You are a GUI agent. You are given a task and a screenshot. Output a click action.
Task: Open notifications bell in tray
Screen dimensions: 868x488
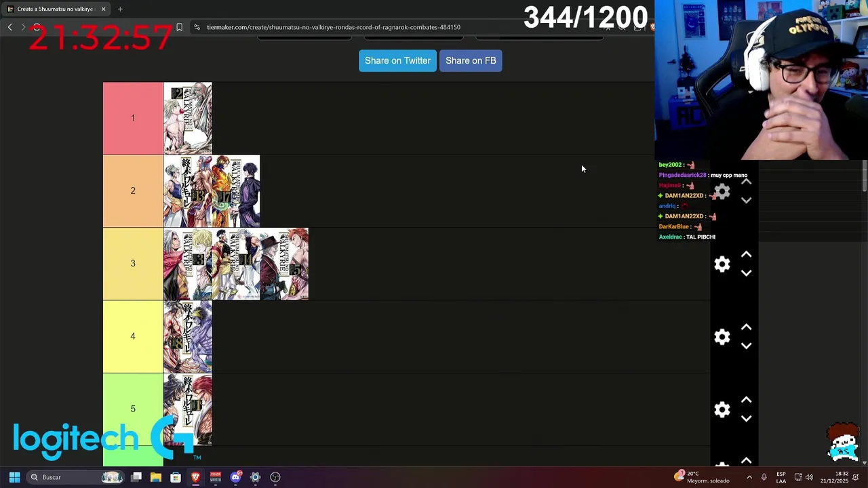coord(856,477)
